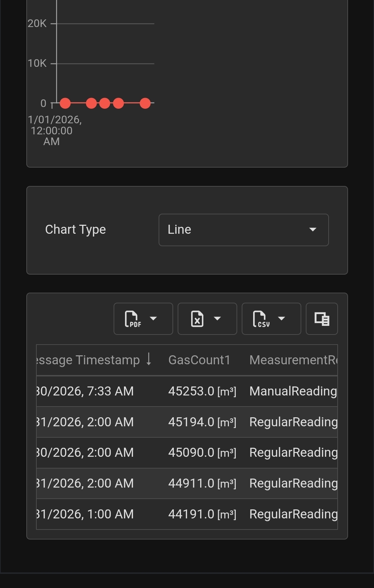This screenshot has width=374, height=588.
Task: Click the sort arrow beside Message Timestamp
Action: (149, 359)
